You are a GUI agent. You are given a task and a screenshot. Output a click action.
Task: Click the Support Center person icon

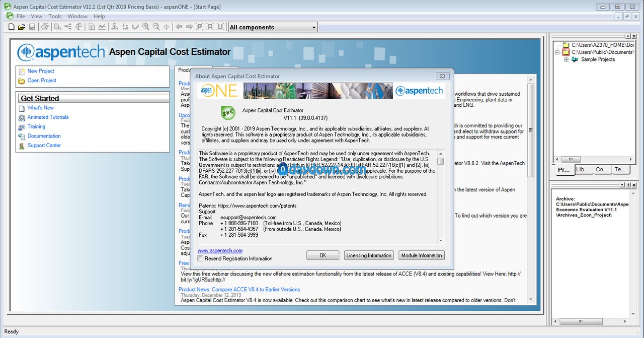click(x=22, y=146)
